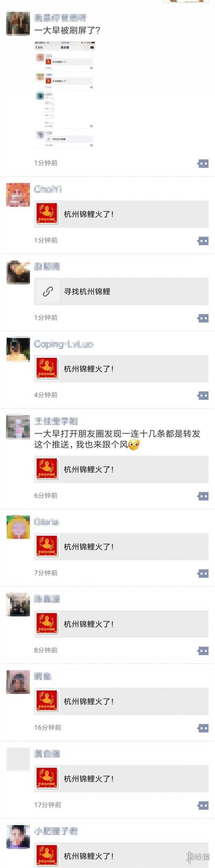The height and width of the screenshot is (868, 215).
Task: Tap comment icon on the first 1分钟前 link post
Action: point(203,241)
